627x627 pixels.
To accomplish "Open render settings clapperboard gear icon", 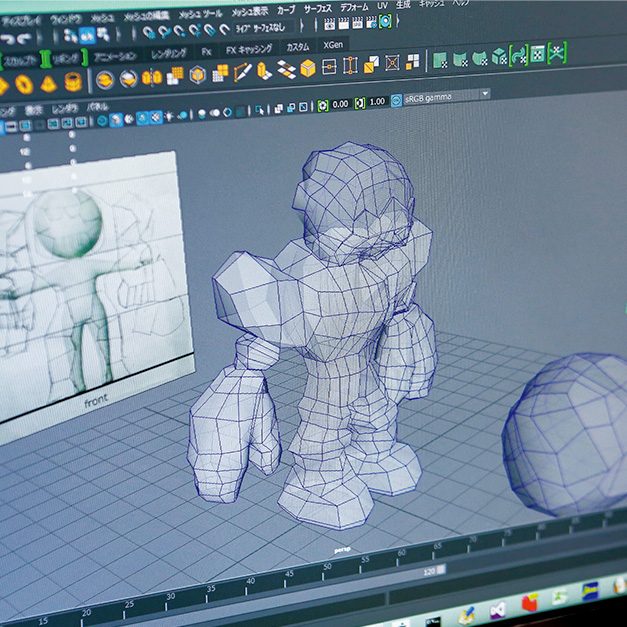I will coord(371,22).
